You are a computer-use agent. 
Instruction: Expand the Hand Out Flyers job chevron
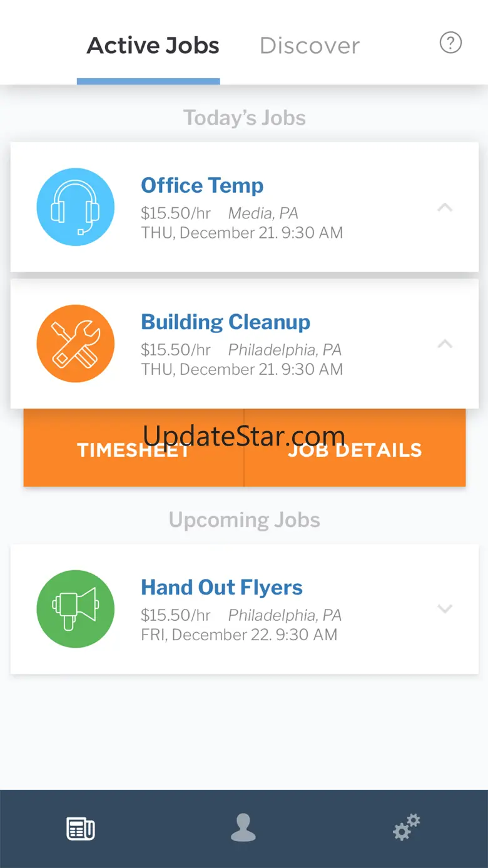(x=445, y=608)
